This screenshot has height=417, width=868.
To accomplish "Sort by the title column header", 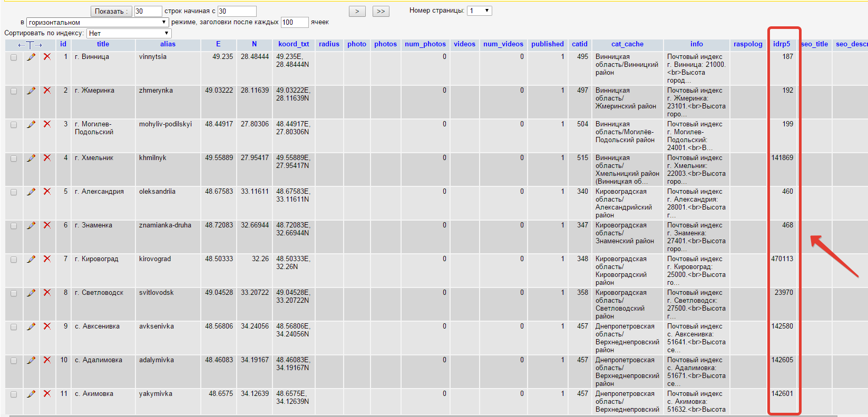I will (x=103, y=44).
